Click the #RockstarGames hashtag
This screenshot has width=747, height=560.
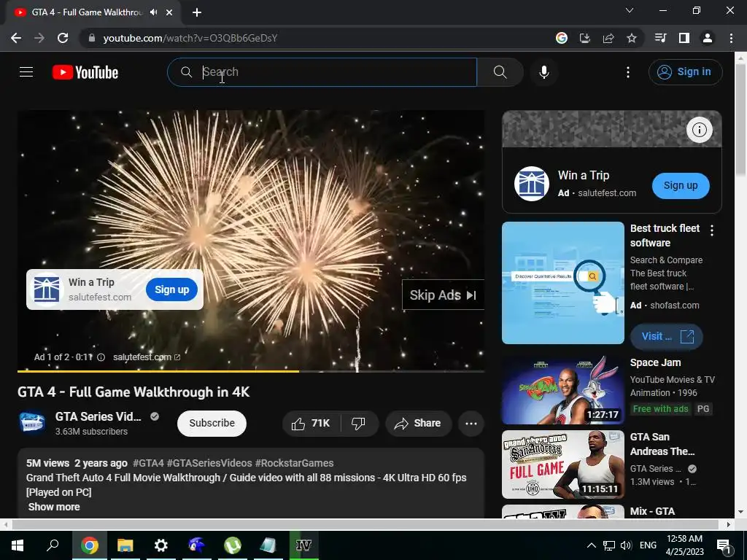[295, 463]
